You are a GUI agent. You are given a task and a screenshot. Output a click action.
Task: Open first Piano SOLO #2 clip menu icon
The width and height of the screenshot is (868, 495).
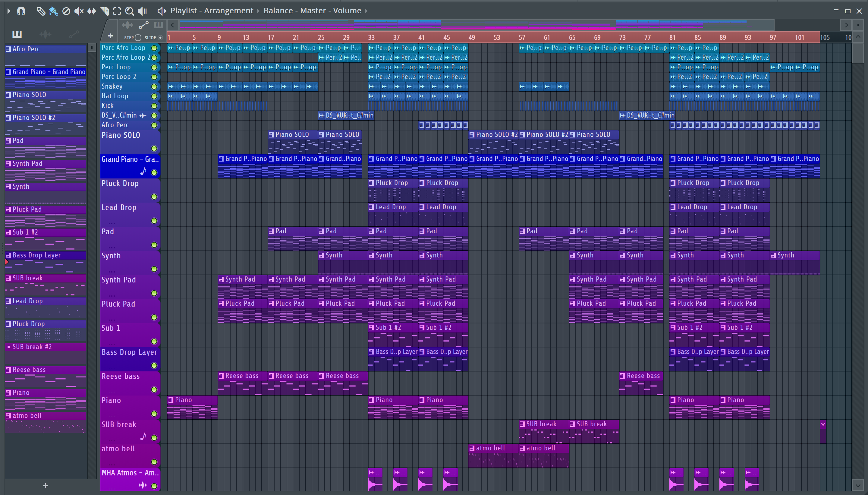click(472, 135)
